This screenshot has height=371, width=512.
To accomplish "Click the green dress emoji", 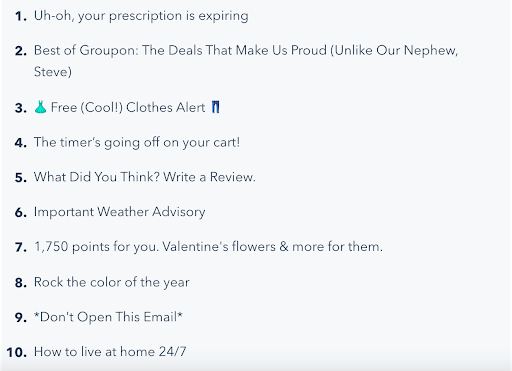I will point(40,107).
